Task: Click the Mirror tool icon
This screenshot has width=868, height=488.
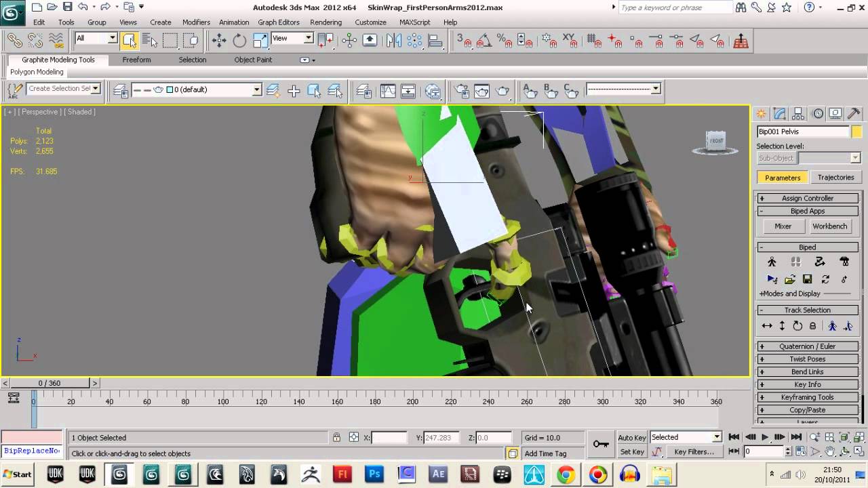Action: (393, 41)
